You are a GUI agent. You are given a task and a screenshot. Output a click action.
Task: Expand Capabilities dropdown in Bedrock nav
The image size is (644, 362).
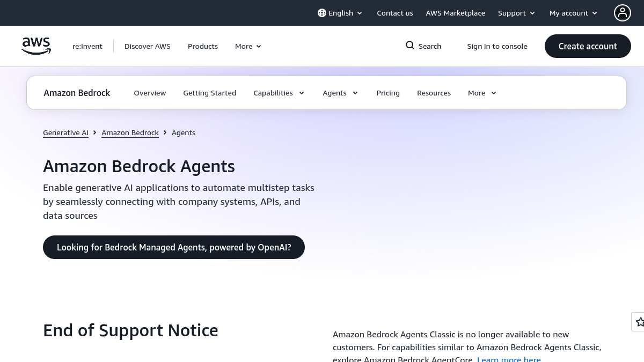click(279, 93)
